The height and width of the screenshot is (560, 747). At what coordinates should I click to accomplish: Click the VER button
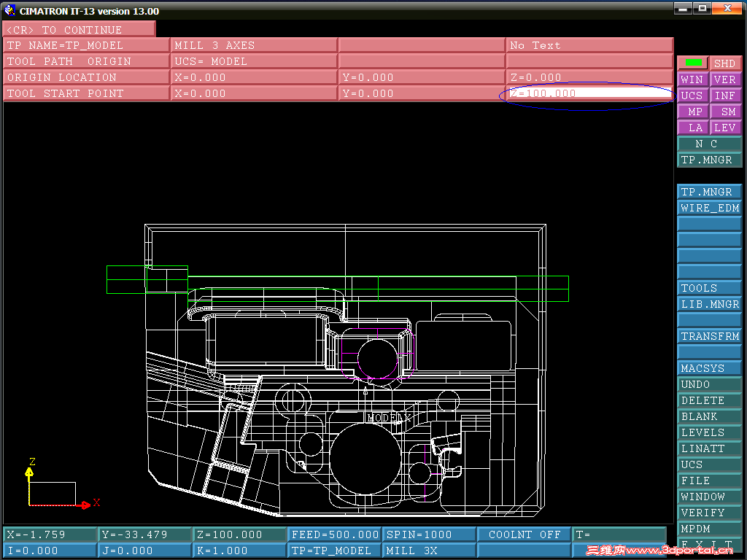(726, 79)
